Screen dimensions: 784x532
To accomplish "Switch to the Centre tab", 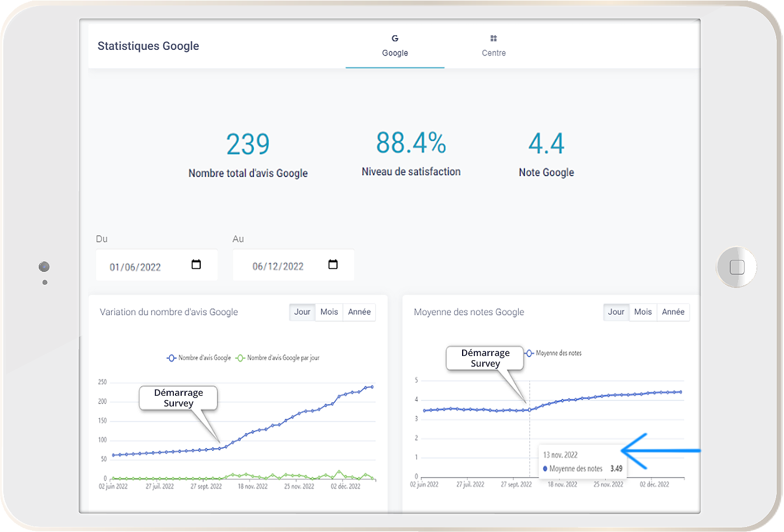I will click(x=494, y=46).
